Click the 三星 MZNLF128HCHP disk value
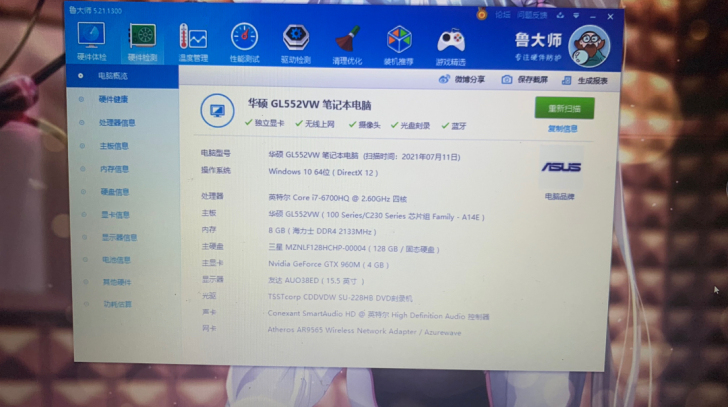 (354, 248)
